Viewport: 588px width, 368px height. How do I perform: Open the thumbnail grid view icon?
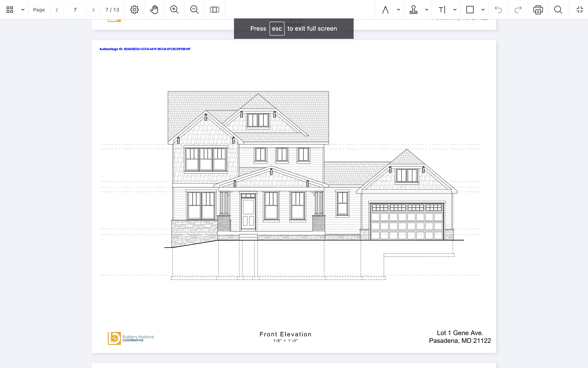coord(10,10)
